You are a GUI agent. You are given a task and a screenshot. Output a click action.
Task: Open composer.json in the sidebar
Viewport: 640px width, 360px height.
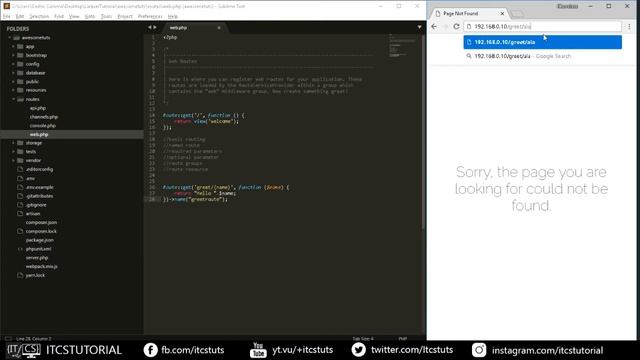click(x=41, y=222)
